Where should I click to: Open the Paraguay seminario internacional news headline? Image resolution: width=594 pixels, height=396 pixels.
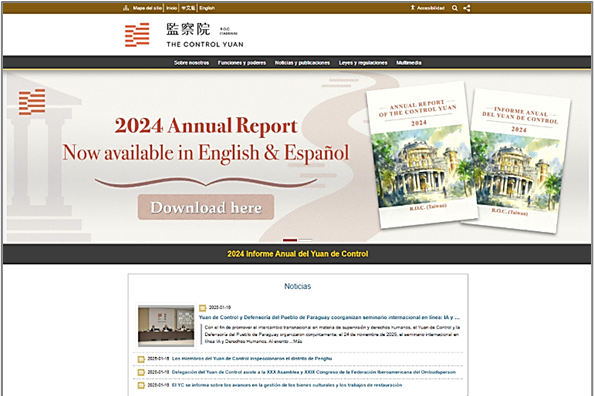pos(330,317)
